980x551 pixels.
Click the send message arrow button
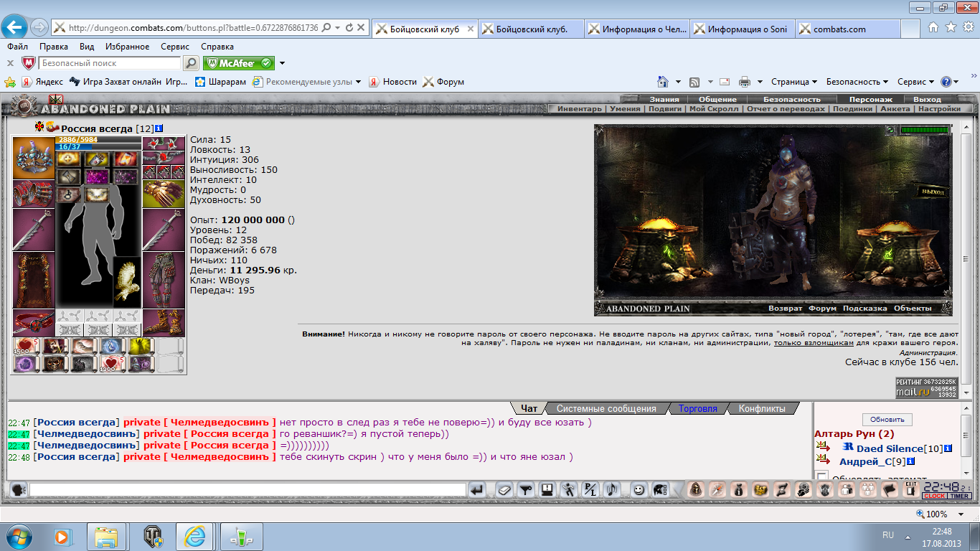pyautogui.click(x=477, y=490)
